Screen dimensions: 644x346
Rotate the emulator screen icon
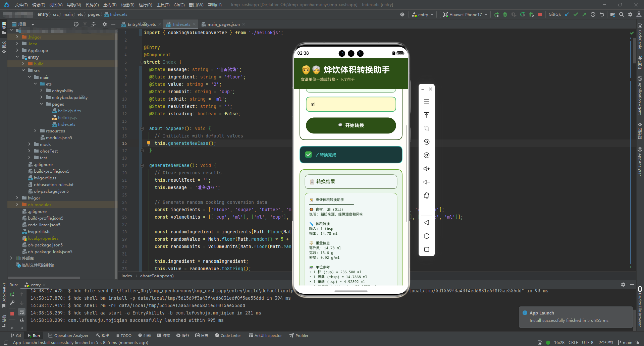(427, 195)
